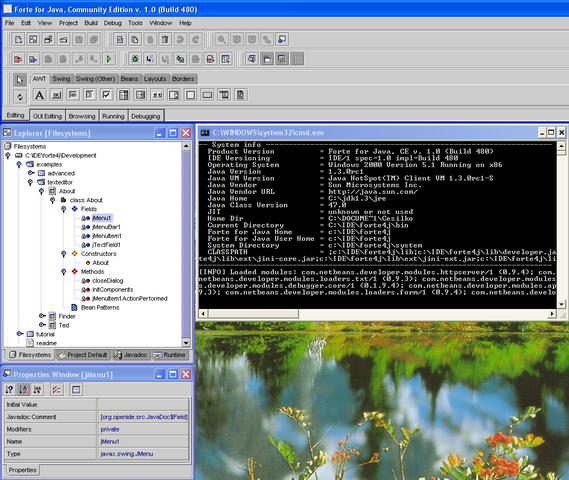The height and width of the screenshot is (480, 569).
Task: Toggle Sort by Type in Properties Window
Action: click(x=37, y=390)
